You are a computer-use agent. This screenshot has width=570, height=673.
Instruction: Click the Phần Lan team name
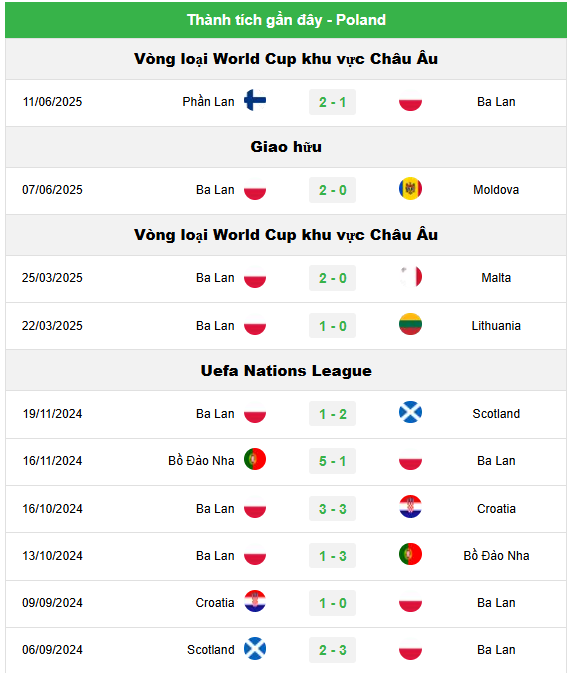[x=208, y=102]
